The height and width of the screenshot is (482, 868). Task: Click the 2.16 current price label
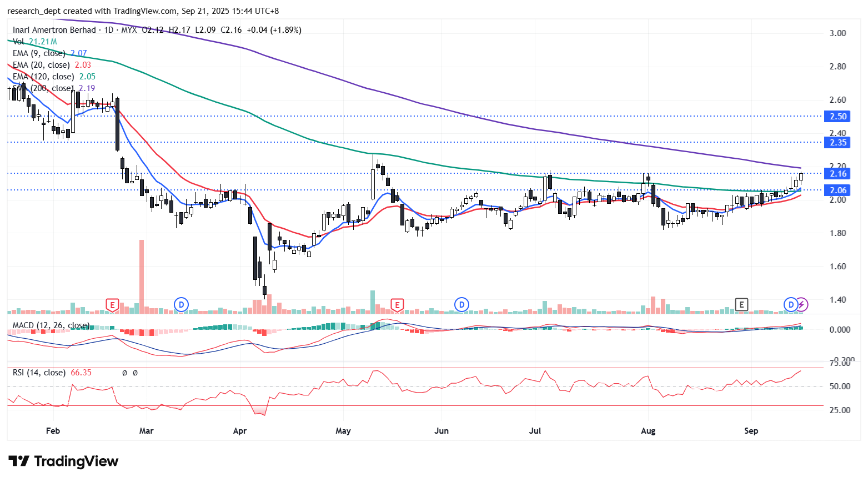[x=837, y=174]
